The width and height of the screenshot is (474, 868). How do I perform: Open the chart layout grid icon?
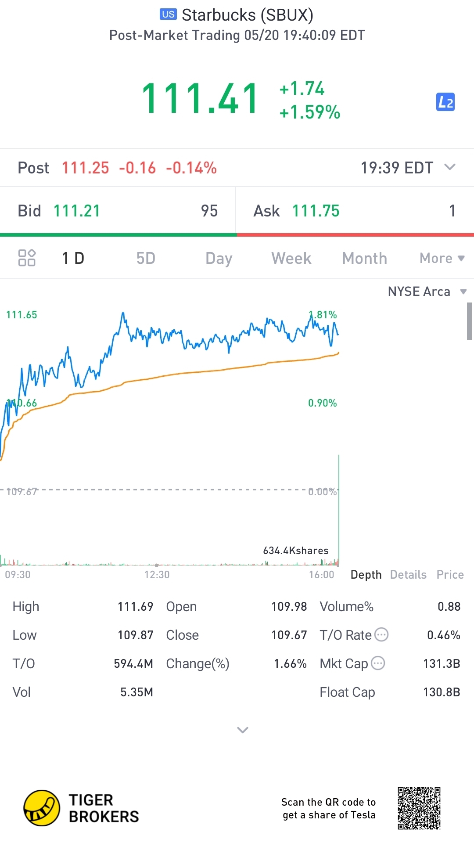[27, 258]
